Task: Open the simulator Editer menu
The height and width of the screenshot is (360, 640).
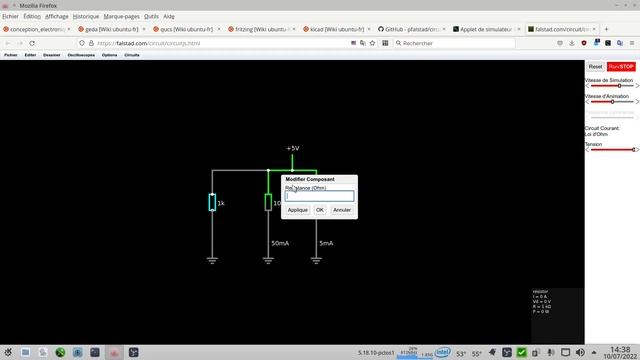Action: point(30,55)
